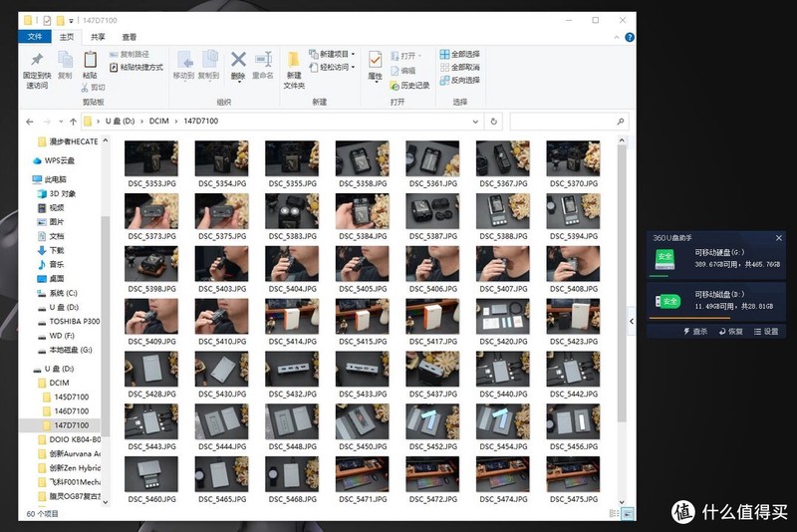The height and width of the screenshot is (532, 797).
Task: Click DCIM in the address breadcrumb
Action: 158,121
